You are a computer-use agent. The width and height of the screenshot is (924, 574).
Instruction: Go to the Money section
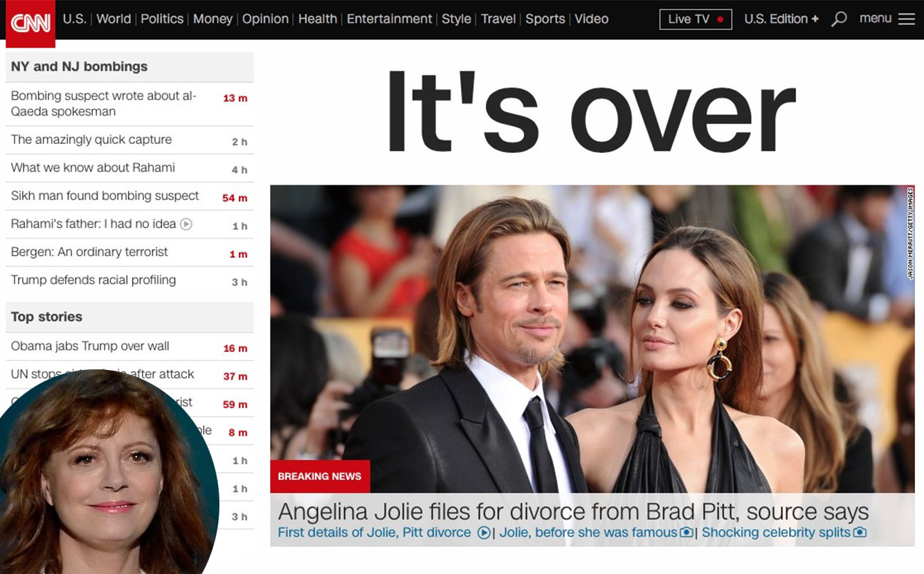click(212, 19)
